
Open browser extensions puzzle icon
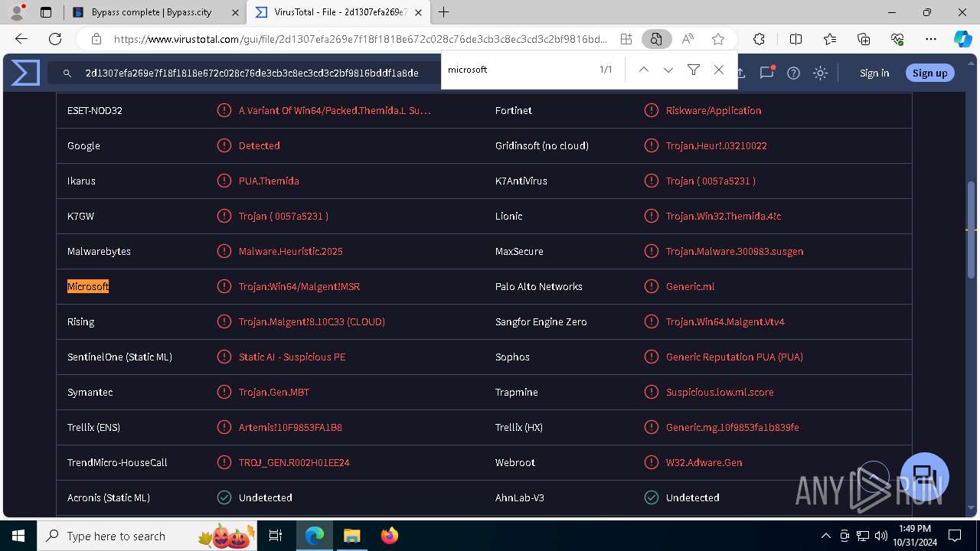pos(759,39)
